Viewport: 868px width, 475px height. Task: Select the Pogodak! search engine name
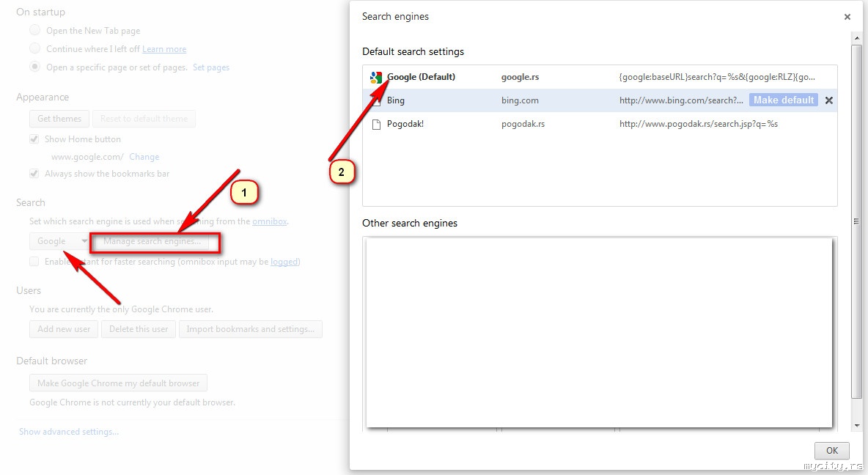[x=405, y=123]
